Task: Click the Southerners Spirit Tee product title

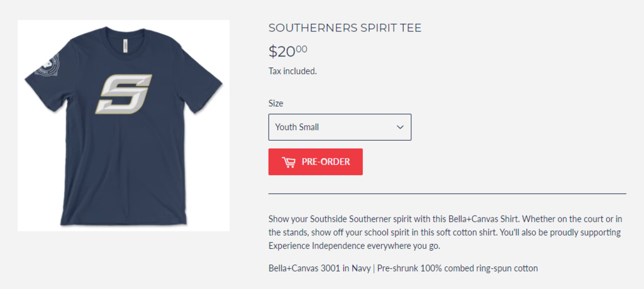Action: tap(345, 28)
